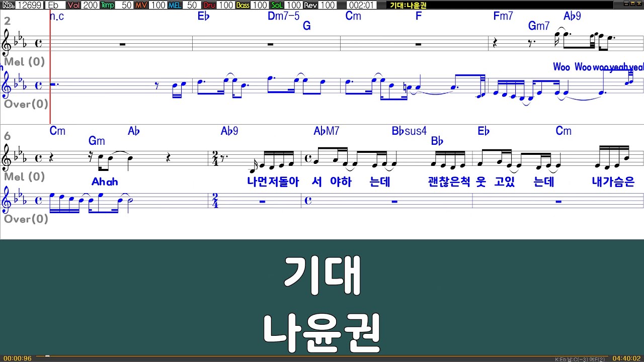The image size is (644, 362).
Task: Click the lyric 늗데 under B♭sus4
Action: click(380, 182)
